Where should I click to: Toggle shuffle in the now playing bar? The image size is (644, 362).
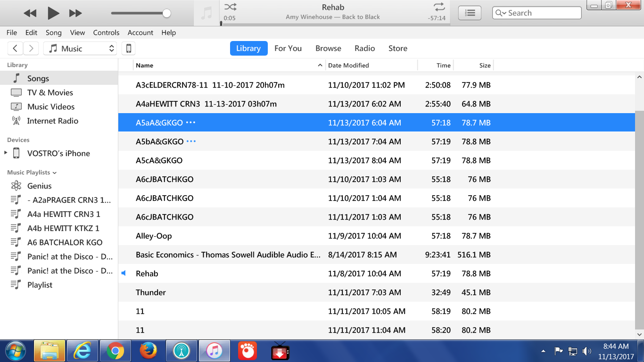[x=230, y=7]
